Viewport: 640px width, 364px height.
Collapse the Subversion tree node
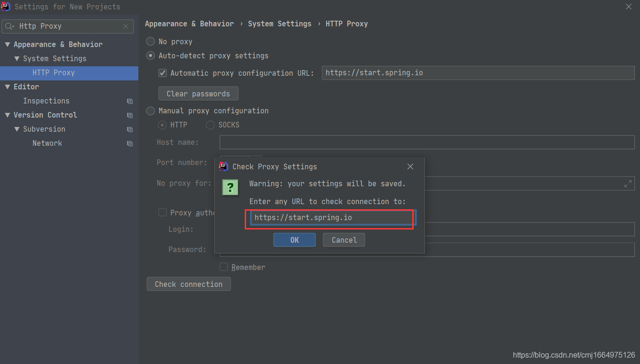point(17,129)
